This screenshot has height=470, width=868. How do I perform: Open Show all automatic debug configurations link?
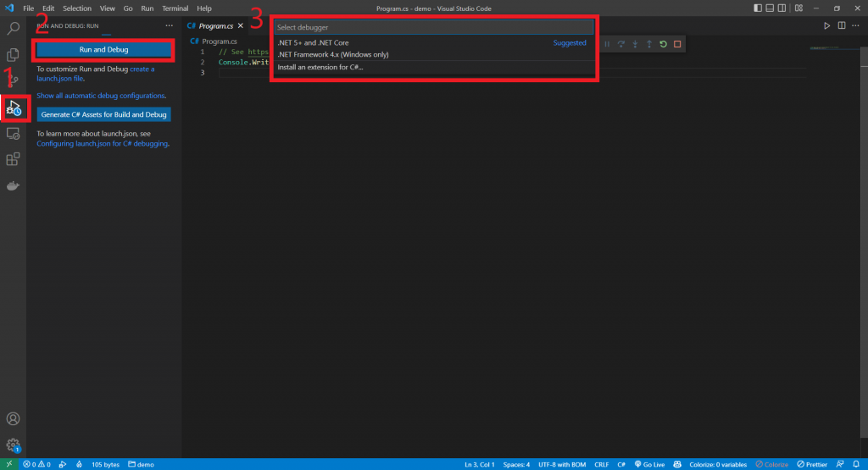pyautogui.click(x=101, y=96)
